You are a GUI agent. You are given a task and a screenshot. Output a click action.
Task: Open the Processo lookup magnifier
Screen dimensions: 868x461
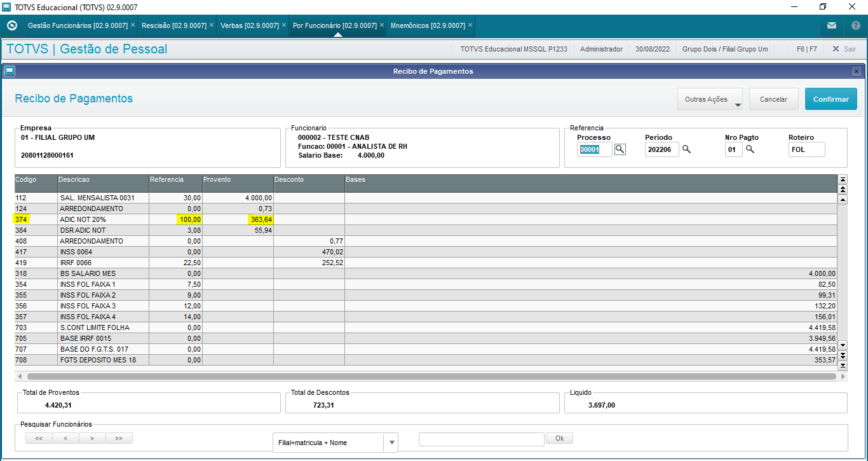(x=620, y=149)
